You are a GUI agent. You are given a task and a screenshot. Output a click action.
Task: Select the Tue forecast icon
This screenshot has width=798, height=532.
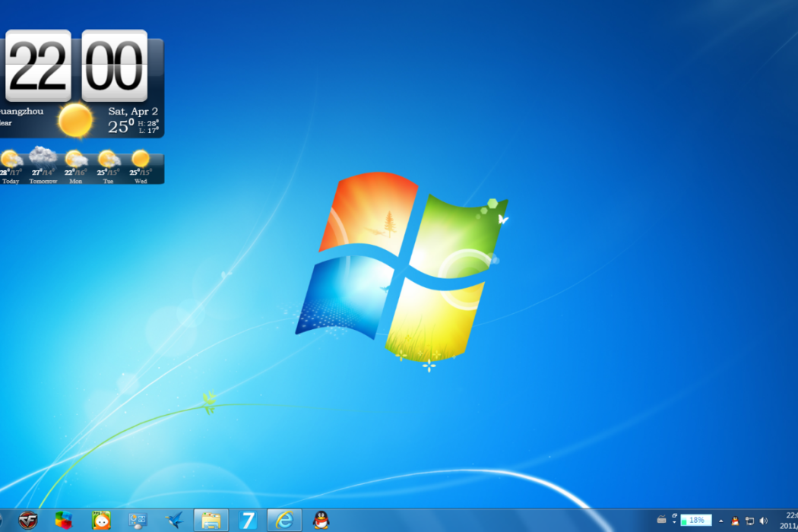pyautogui.click(x=109, y=160)
